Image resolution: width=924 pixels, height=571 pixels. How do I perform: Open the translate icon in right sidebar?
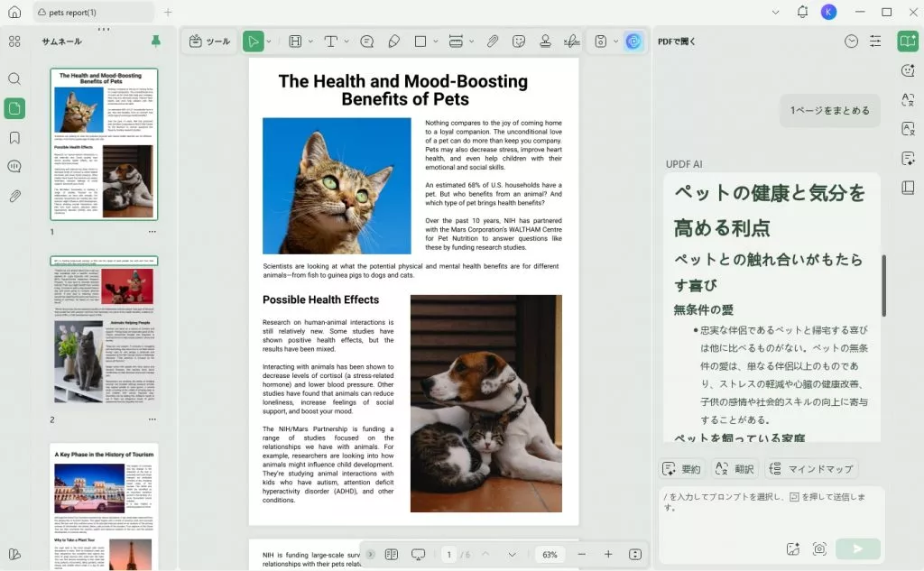pyautogui.click(x=908, y=99)
